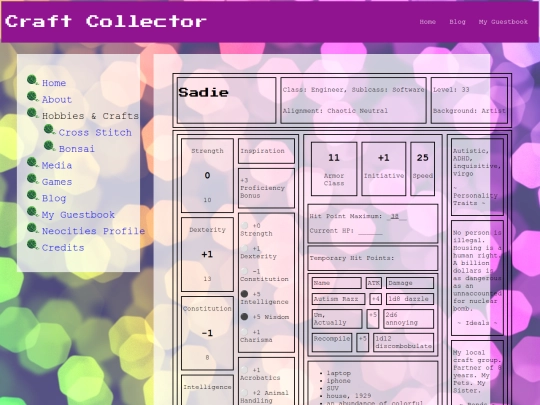Click the Inspiration box
The height and width of the screenshot is (405, 540).
(x=266, y=151)
